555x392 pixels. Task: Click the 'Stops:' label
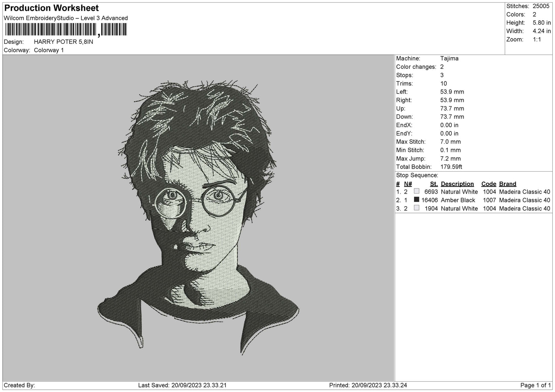[x=404, y=75]
